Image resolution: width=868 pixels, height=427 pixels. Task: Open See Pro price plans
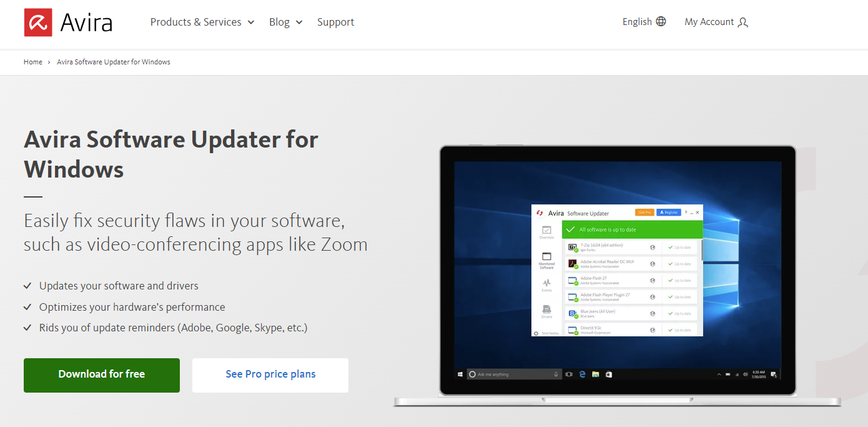click(270, 374)
